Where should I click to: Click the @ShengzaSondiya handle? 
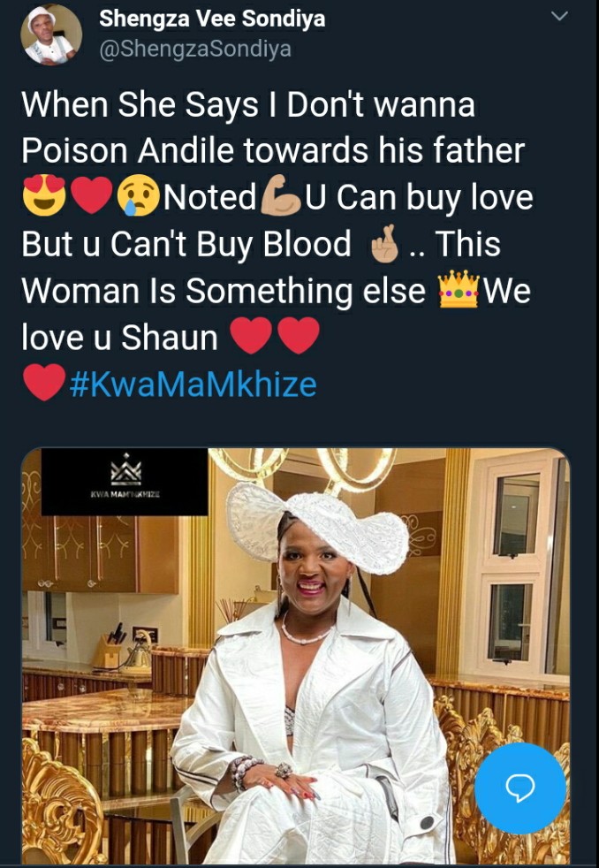[x=194, y=49]
